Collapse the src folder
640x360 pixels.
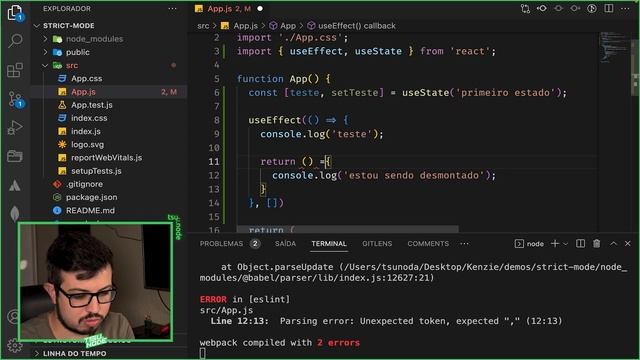click(72, 65)
